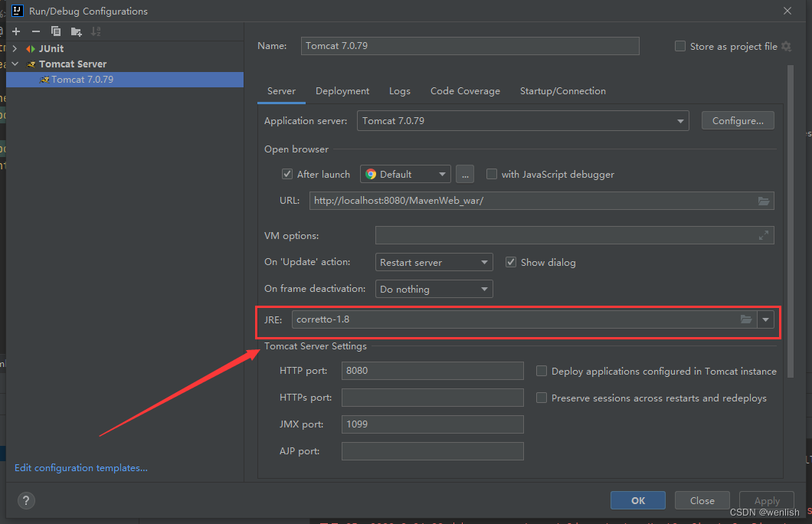Click the IntelliJ logo in title bar
Screen dimensions: 812x524
point(17,11)
